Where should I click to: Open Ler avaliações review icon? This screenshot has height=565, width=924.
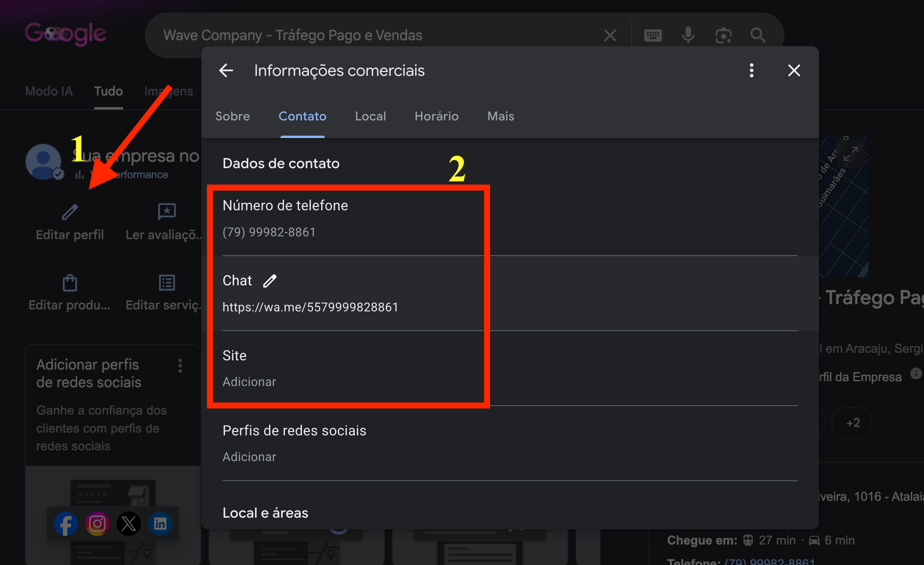[x=167, y=211]
